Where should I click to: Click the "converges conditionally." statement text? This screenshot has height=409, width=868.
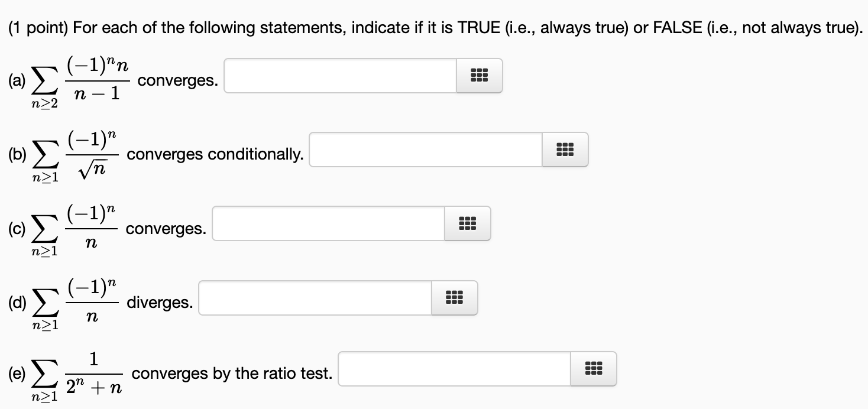[216, 155]
